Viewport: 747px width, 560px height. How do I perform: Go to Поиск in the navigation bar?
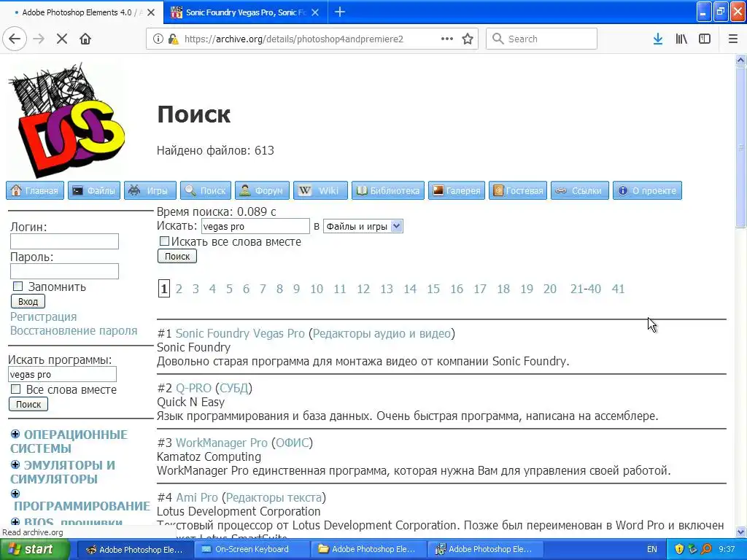(x=206, y=190)
